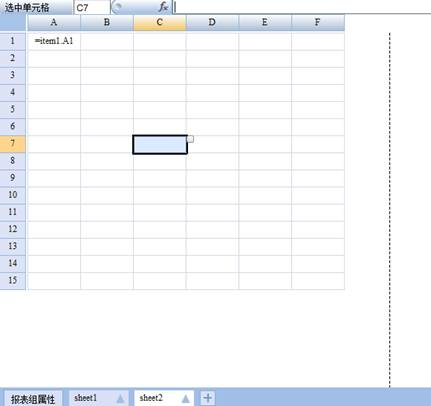Select column E header

click(x=265, y=23)
